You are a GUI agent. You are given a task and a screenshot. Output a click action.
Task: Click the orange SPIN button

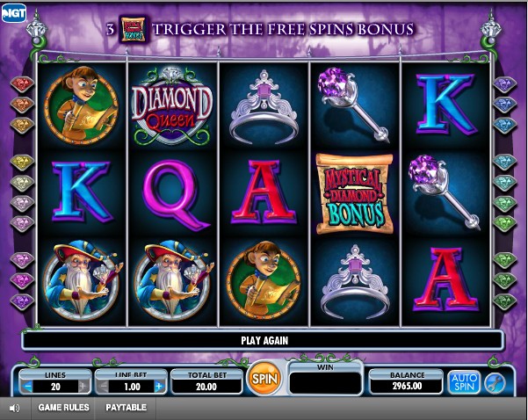(264, 379)
